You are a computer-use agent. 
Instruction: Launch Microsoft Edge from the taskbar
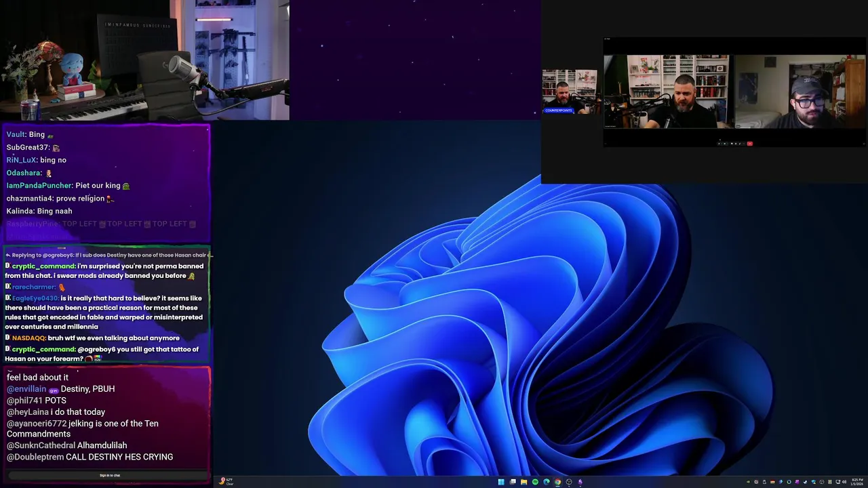(547, 482)
